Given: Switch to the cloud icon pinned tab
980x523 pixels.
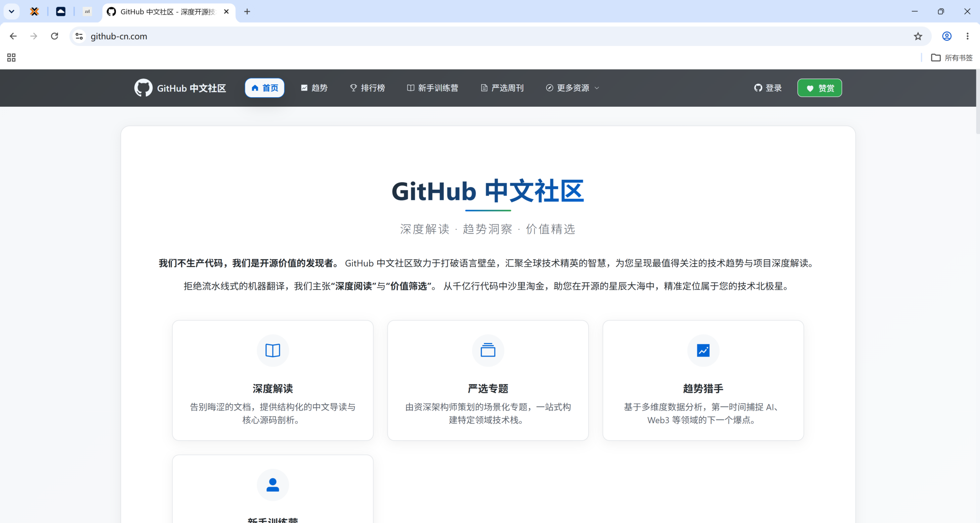Looking at the screenshot, I should click(61, 11).
